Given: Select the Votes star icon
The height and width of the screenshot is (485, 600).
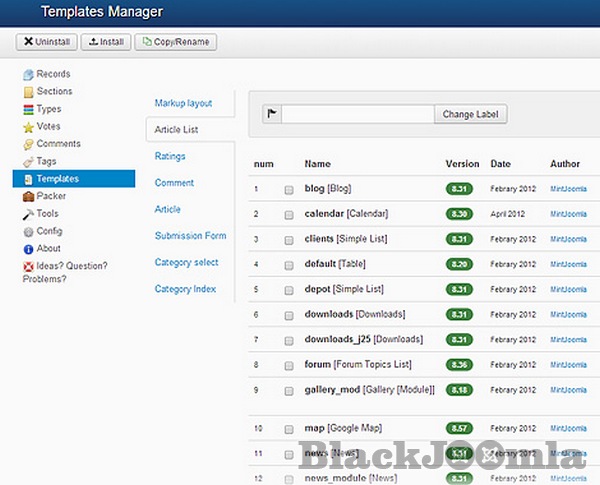Looking at the screenshot, I should pos(28,127).
